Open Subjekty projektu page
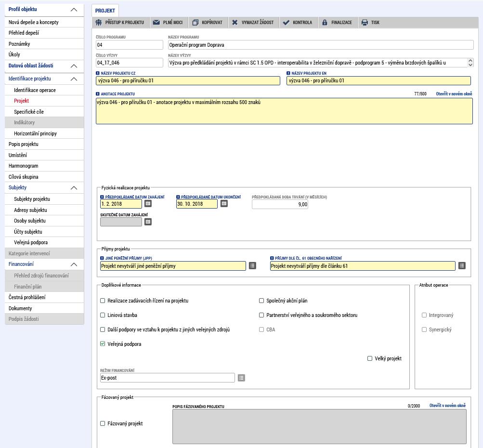This screenshot has height=448, width=483. tap(44, 199)
